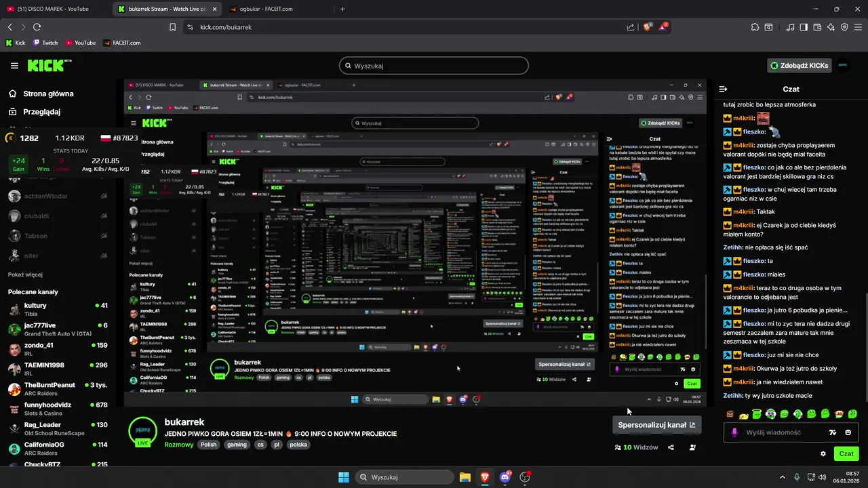Open Leo AI sparkle icon
Image resolution: width=868 pixels, height=488 pixels.
tap(831, 27)
